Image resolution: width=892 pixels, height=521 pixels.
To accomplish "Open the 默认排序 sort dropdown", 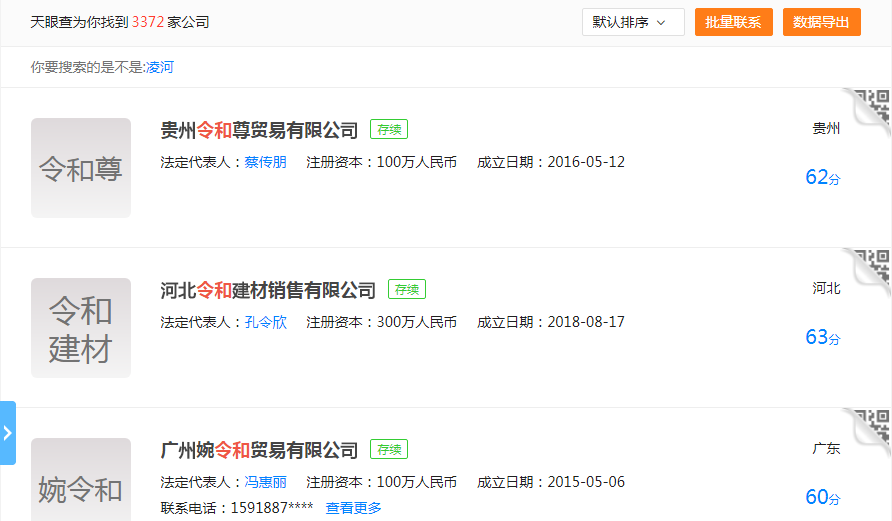I will coord(633,22).
